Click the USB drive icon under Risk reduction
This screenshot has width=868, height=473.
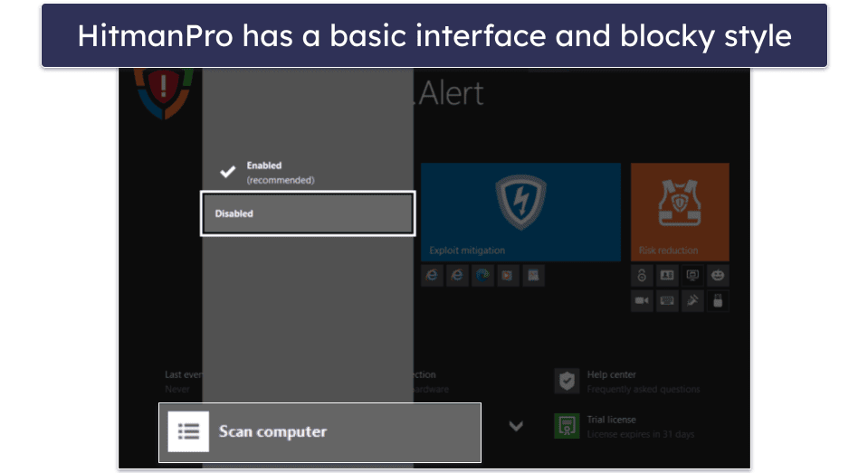[718, 301]
